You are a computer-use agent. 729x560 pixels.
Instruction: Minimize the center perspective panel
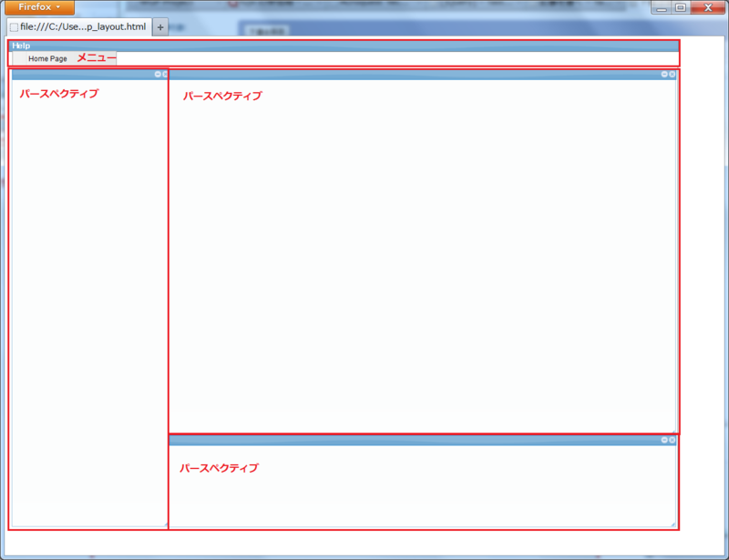(664, 74)
